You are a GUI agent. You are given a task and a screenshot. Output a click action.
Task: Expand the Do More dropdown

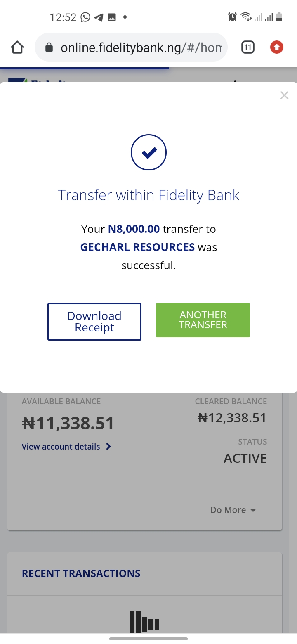(x=233, y=510)
